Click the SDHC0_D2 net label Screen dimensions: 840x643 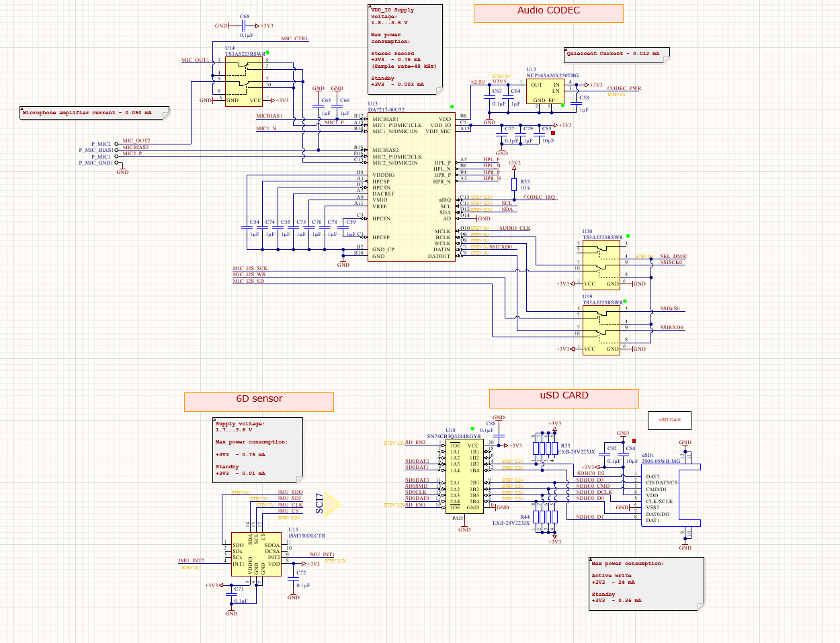(590, 473)
